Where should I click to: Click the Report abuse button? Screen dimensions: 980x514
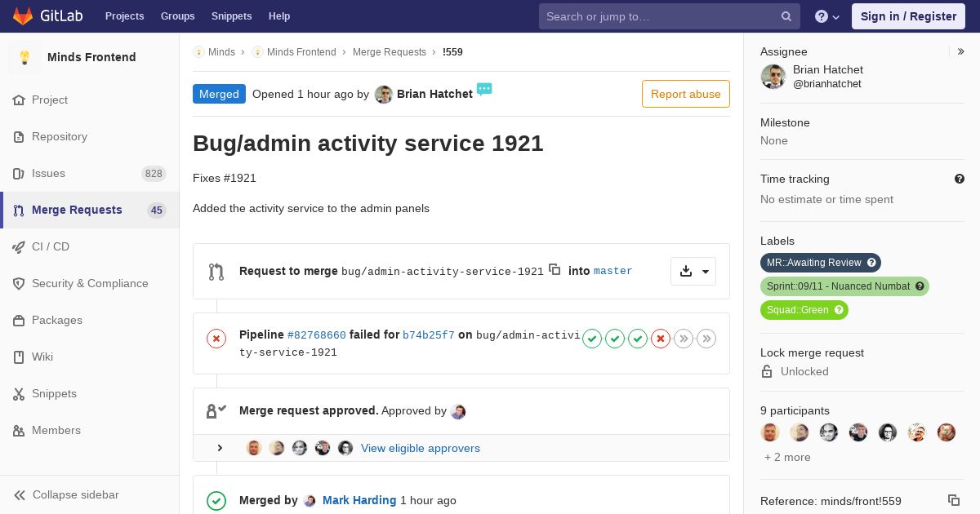686,94
